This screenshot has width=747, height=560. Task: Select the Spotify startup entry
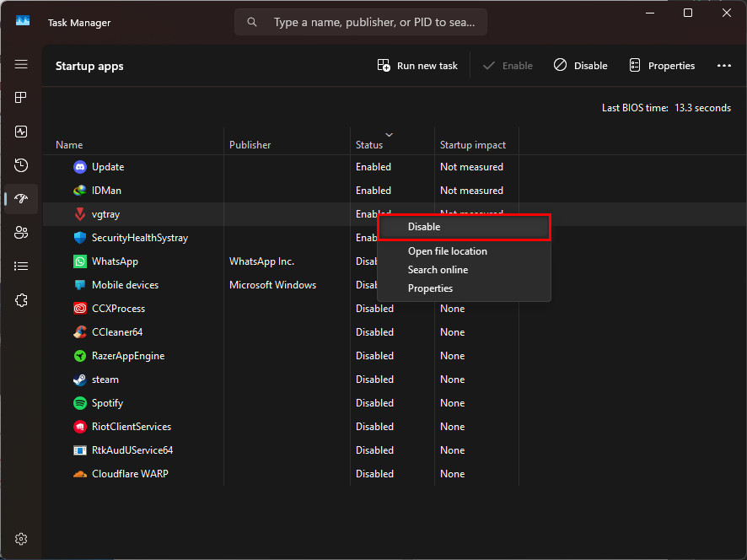107,403
